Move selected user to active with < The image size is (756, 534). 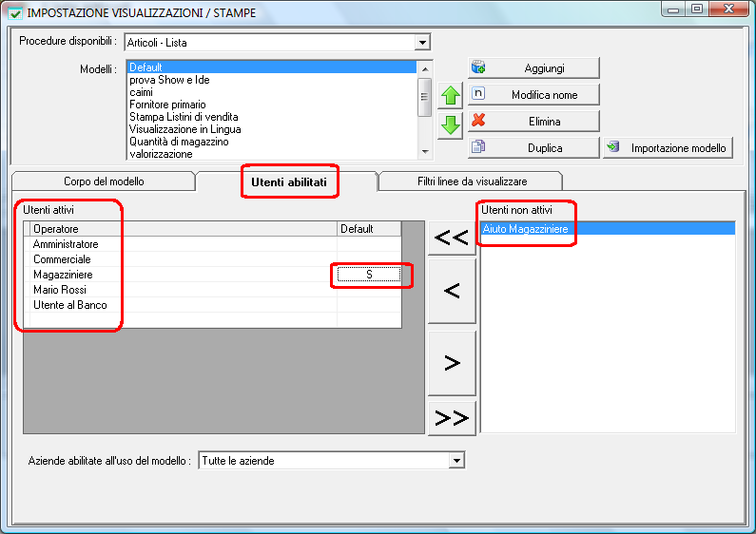[x=452, y=291]
